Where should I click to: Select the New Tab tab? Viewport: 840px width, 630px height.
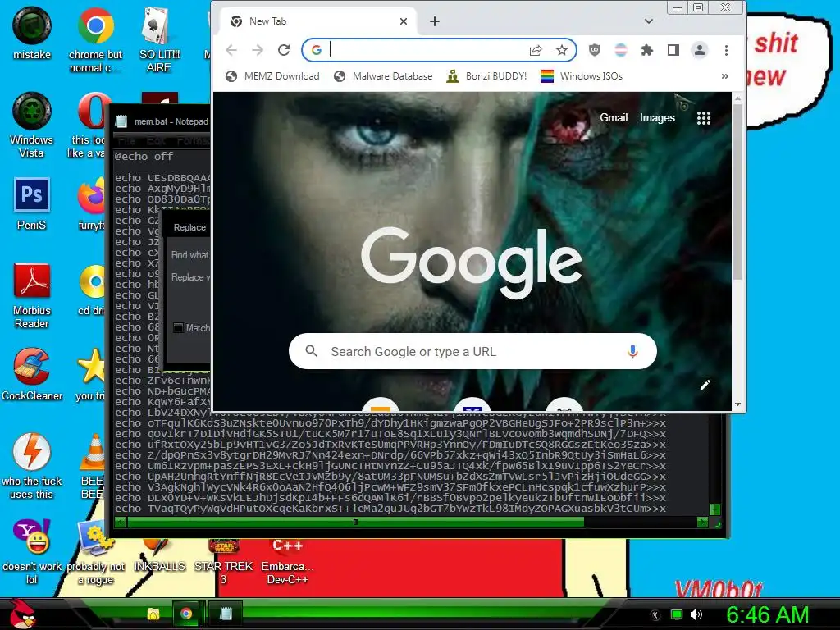(x=318, y=21)
